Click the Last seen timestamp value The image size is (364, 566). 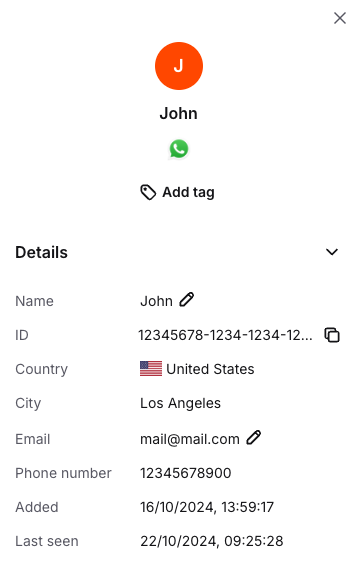tap(212, 541)
